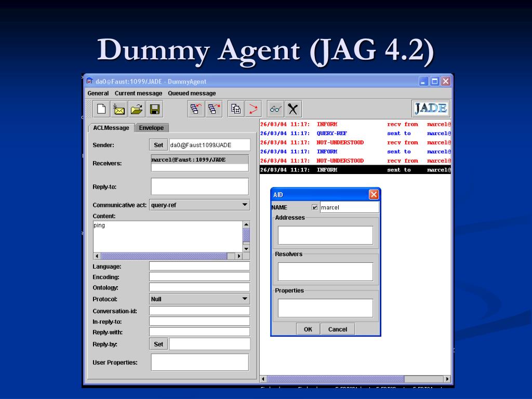Click the Language input field
Screen dimensions: 532x399
pos(199,266)
